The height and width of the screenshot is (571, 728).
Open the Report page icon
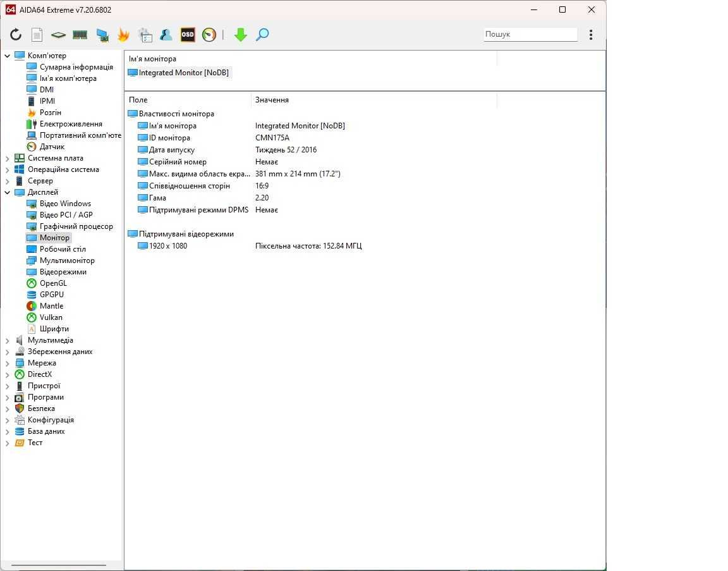37,34
